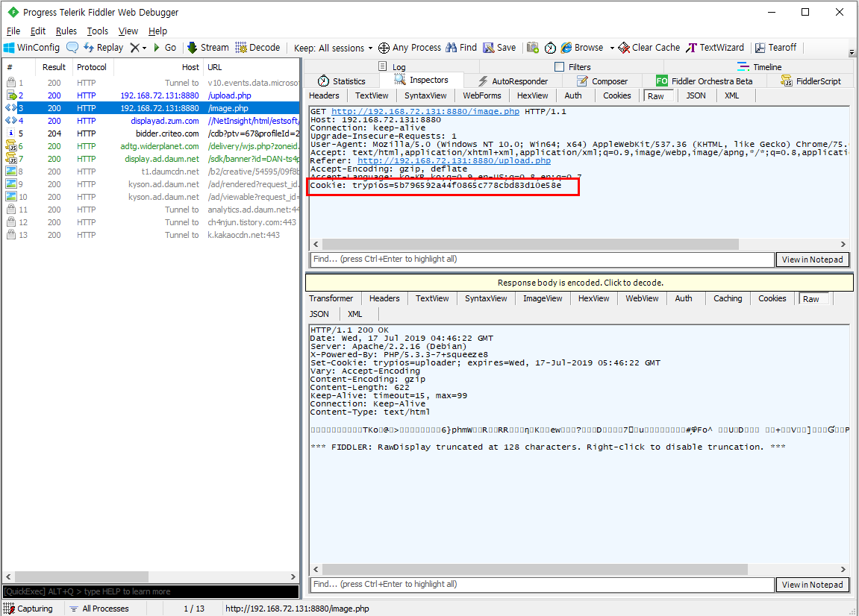Viewport: 859px width, 616px height.
Task: Sort sessions by Host column header
Action: [159, 67]
